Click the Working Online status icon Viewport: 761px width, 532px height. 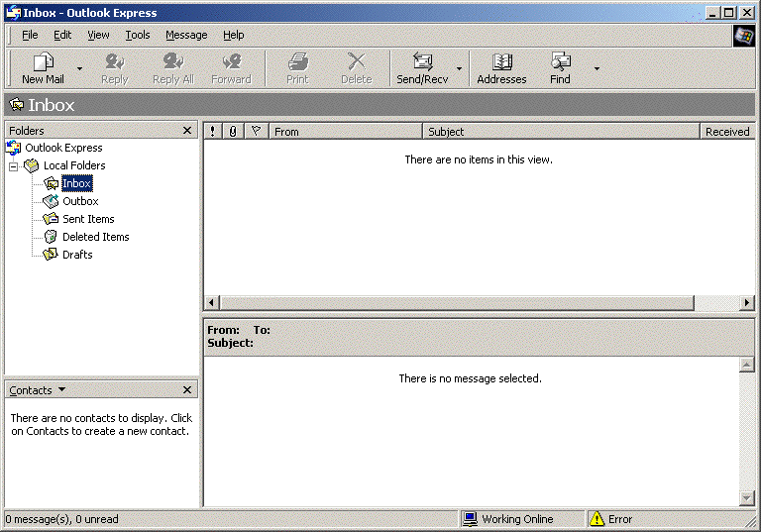pyautogui.click(x=470, y=519)
